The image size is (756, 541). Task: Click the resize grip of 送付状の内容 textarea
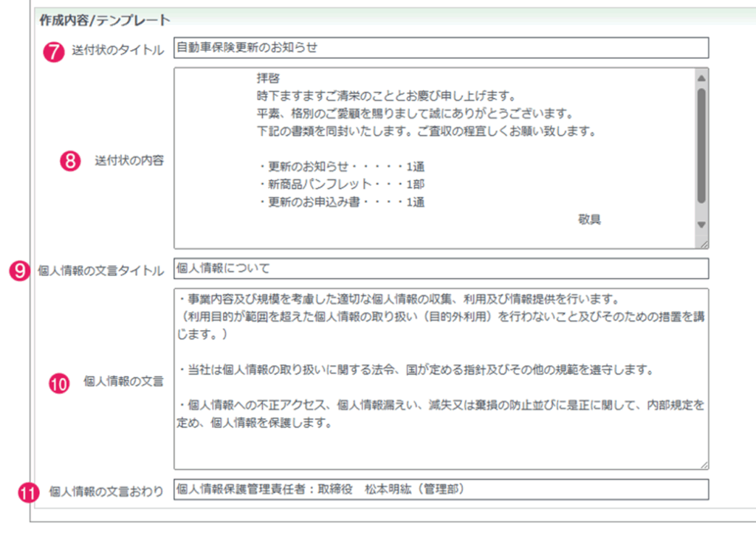(704, 244)
